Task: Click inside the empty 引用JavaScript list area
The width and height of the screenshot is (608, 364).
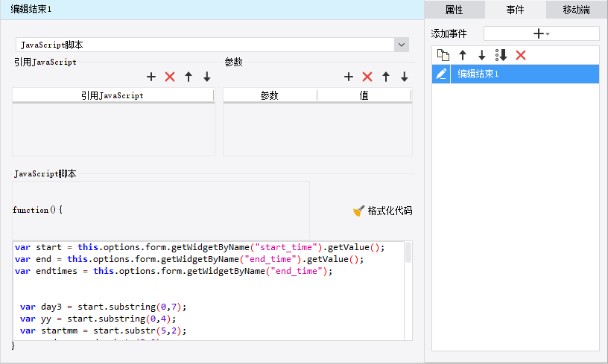Action: pyautogui.click(x=113, y=130)
